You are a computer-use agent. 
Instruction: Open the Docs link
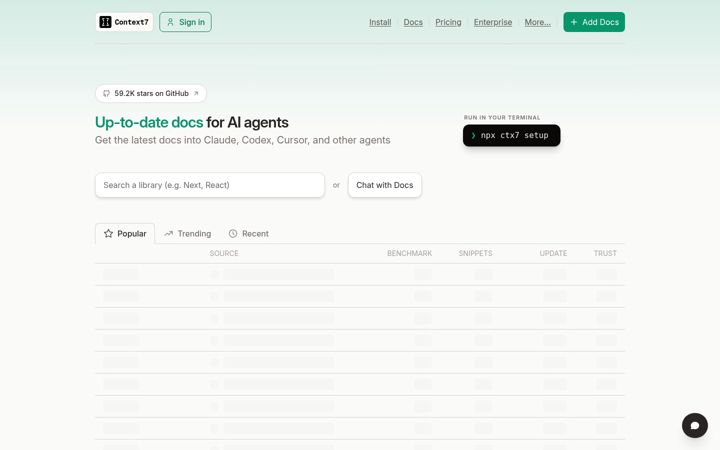coord(413,22)
